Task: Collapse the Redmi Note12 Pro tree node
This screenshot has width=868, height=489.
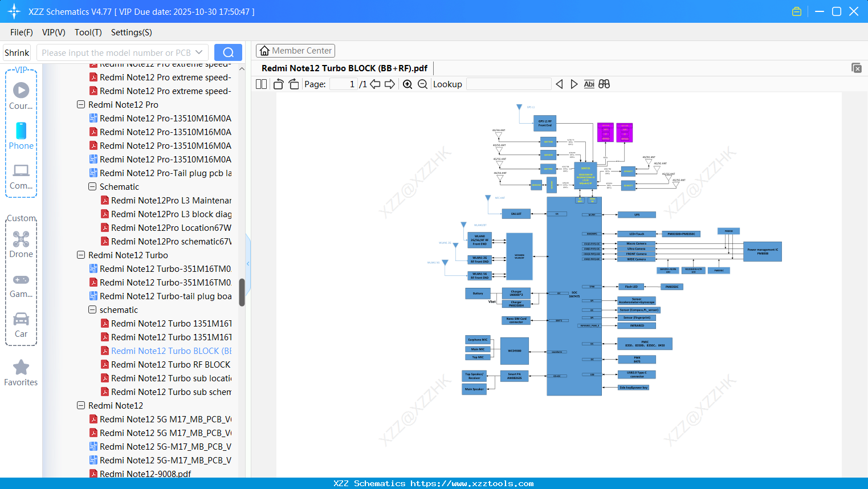Action: click(x=81, y=105)
